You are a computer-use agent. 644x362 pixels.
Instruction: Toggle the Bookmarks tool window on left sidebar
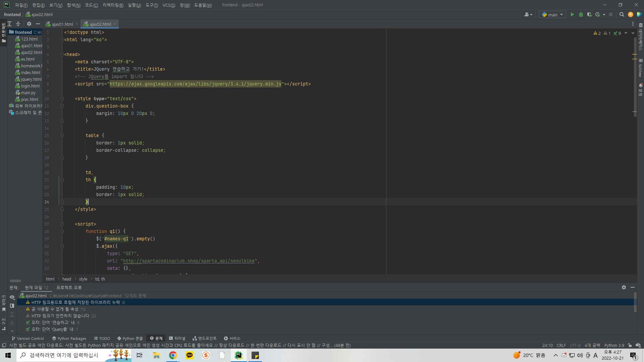4,303
